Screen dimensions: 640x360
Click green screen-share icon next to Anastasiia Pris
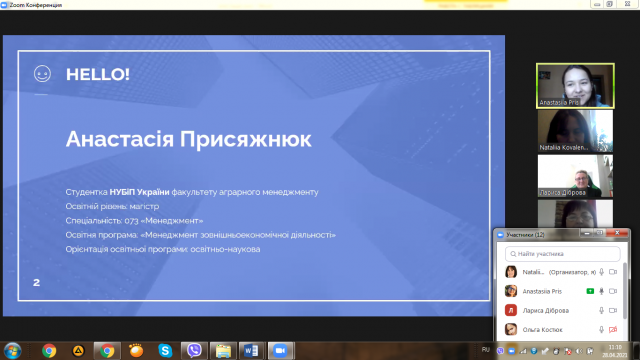click(590, 291)
